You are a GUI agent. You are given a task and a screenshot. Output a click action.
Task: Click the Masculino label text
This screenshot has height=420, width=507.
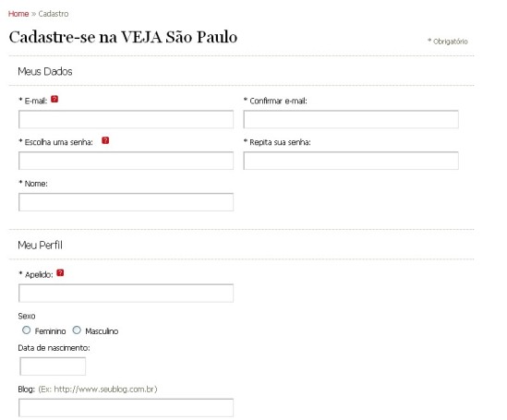tap(102, 331)
